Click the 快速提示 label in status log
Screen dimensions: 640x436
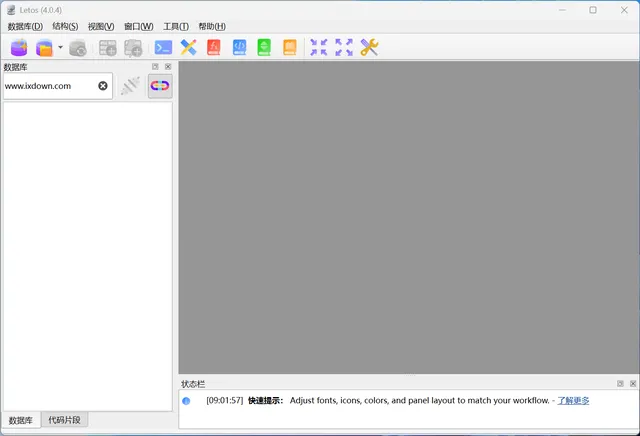(x=265, y=400)
